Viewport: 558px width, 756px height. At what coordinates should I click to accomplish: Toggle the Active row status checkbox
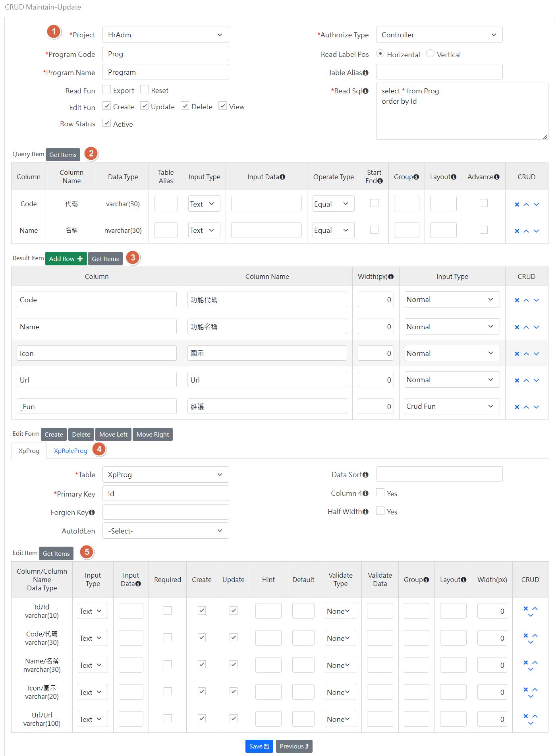(x=106, y=123)
